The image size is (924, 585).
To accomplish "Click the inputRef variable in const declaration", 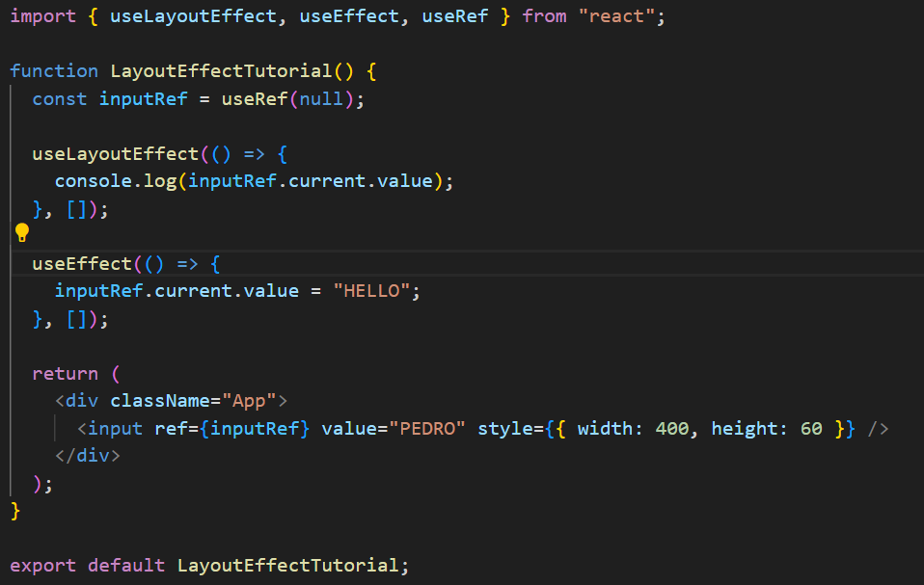I will point(143,99).
